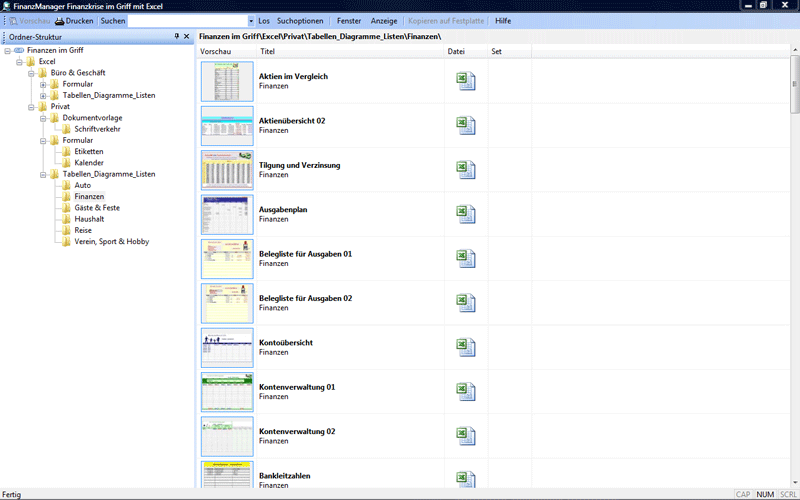Image resolution: width=800 pixels, height=500 pixels.
Task: Collapse the Büro & Geschäft node
Action: tap(32, 73)
